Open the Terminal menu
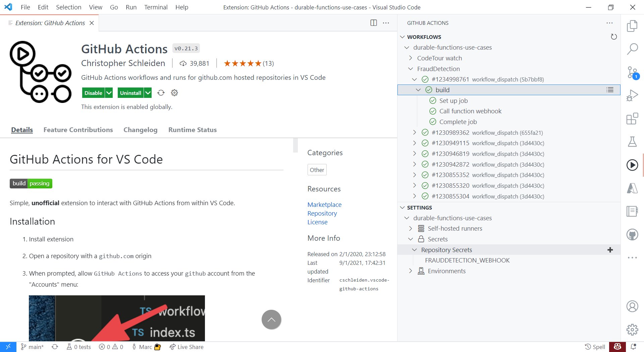 tap(156, 7)
